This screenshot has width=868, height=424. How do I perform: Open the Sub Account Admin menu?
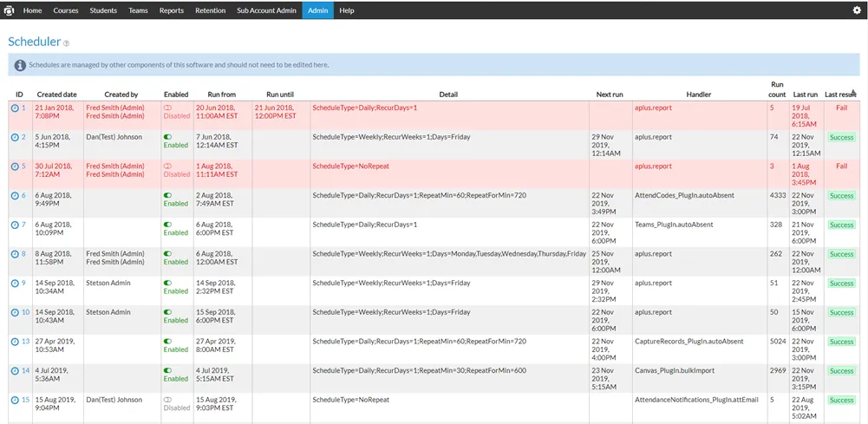(x=267, y=10)
